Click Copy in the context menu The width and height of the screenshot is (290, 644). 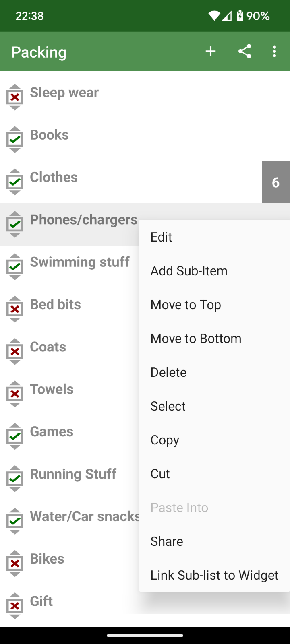[x=165, y=440]
